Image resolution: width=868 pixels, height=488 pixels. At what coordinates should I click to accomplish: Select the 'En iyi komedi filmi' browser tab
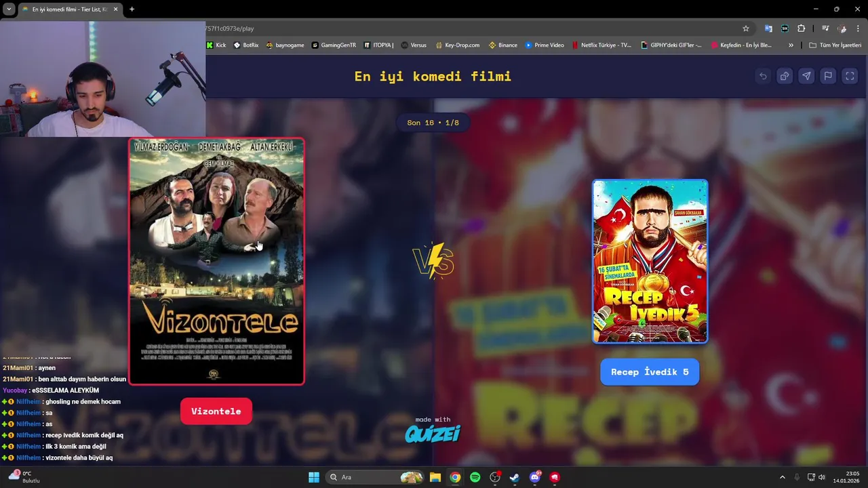(x=69, y=9)
